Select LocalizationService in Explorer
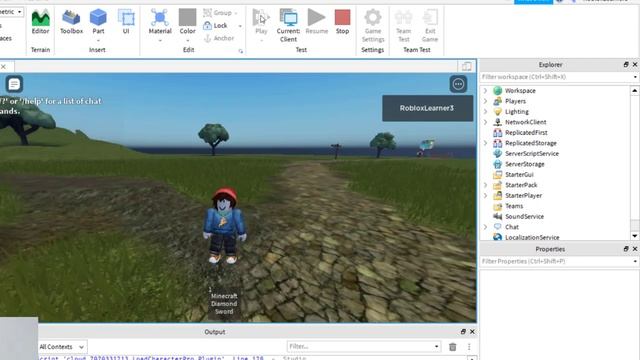This screenshot has width=640, height=360. click(x=532, y=237)
